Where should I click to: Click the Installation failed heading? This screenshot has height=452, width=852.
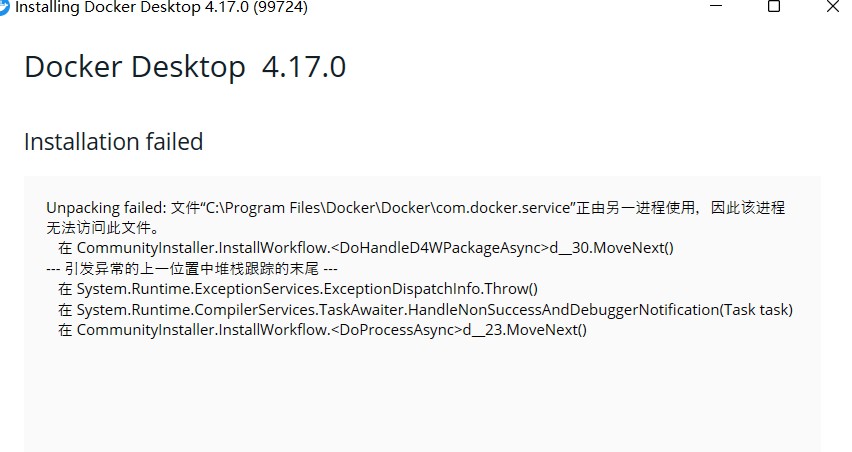click(114, 142)
